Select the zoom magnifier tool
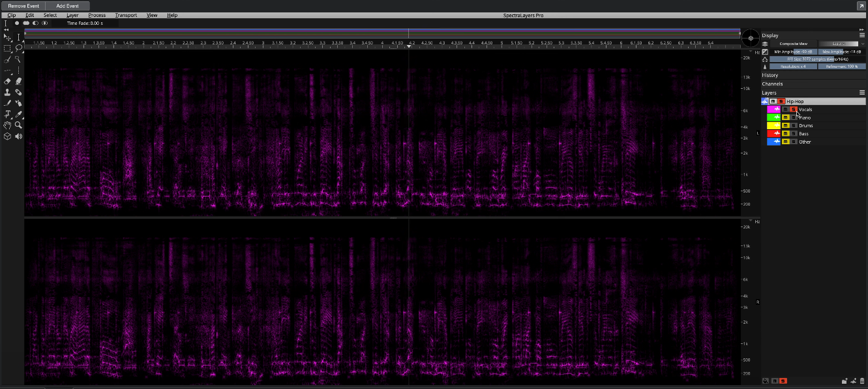The image size is (868, 389). [x=18, y=125]
